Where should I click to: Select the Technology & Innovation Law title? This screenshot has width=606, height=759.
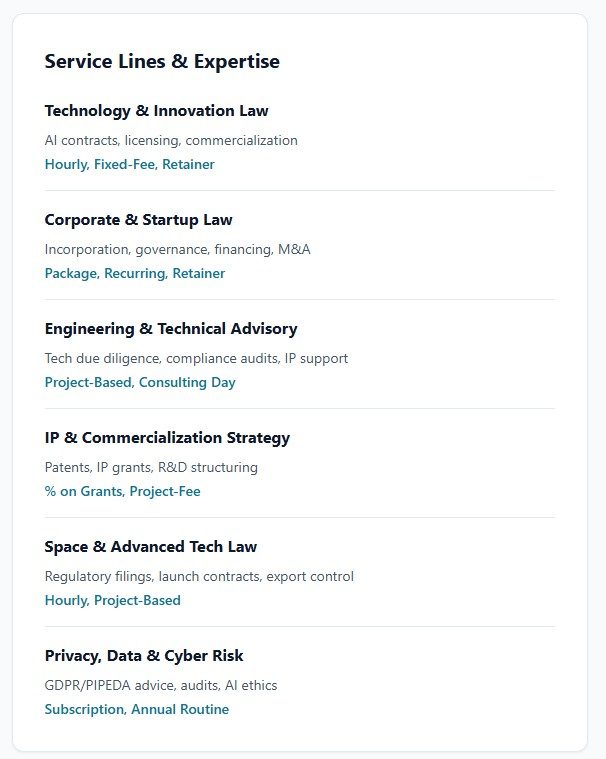click(156, 111)
